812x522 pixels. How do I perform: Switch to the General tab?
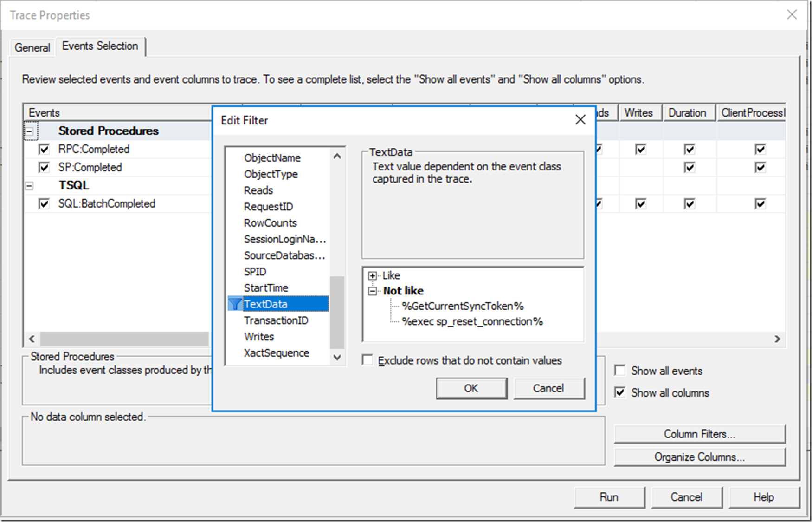[32, 47]
